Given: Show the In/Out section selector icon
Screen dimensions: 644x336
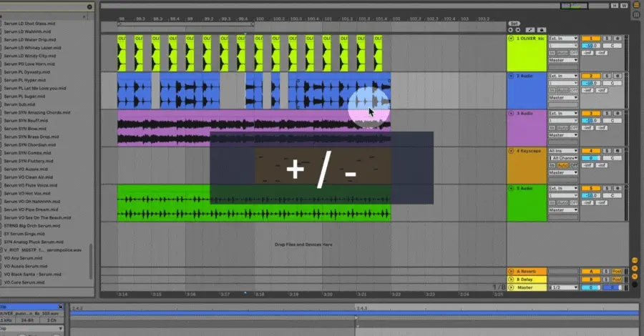Looking at the screenshot, I should [x=635, y=260].
